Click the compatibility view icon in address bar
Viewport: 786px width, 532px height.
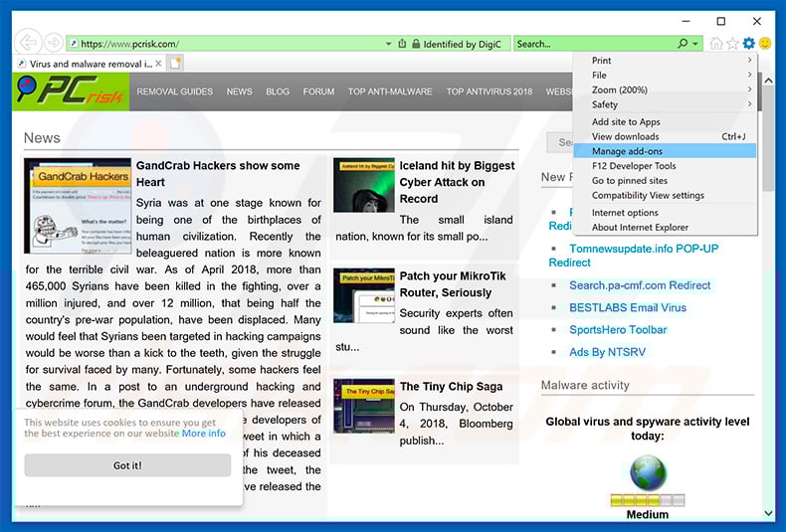point(402,44)
